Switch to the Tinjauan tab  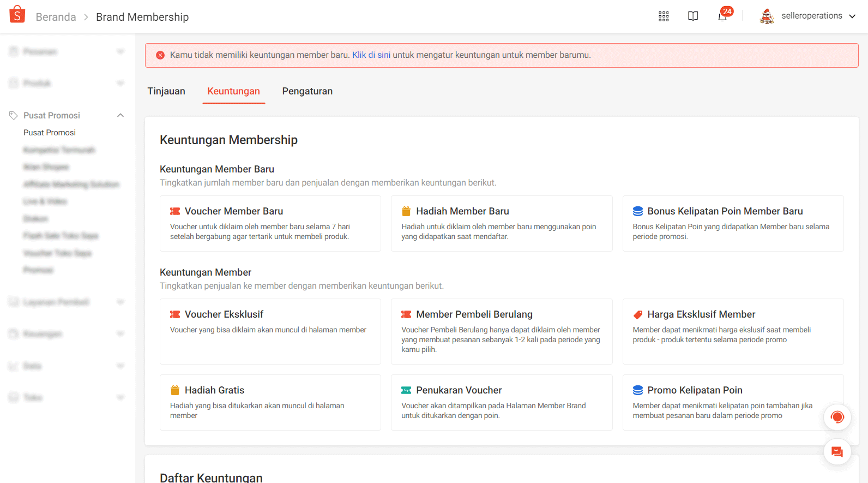166,91
